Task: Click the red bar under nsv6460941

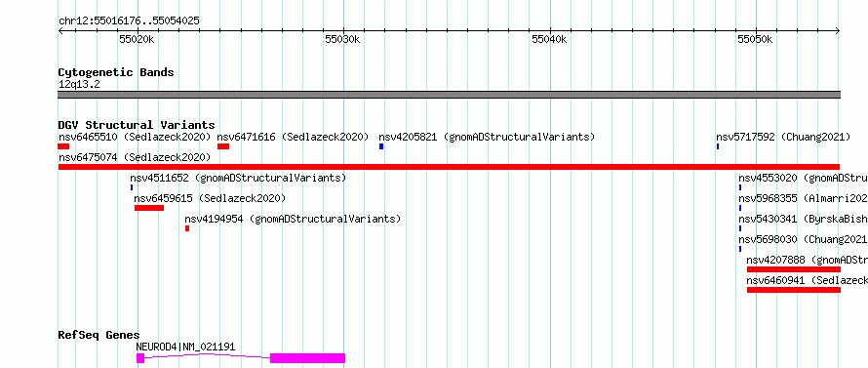Action: (x=794, y=290)
